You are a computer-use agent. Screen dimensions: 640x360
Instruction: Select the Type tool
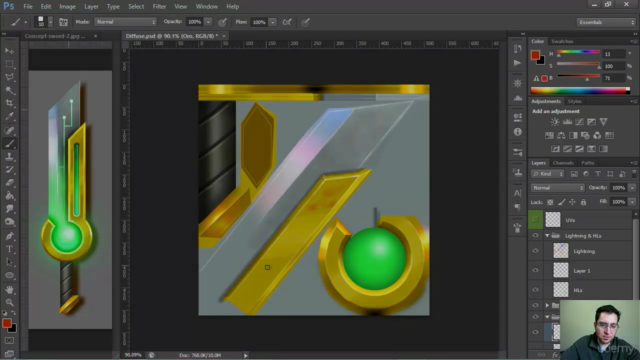pos(9,249)
